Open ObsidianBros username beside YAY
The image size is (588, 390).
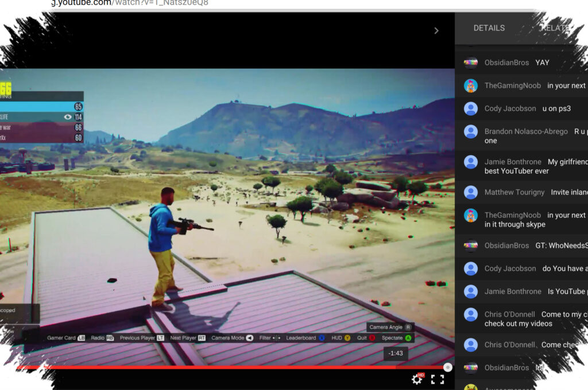coord(506,63)
